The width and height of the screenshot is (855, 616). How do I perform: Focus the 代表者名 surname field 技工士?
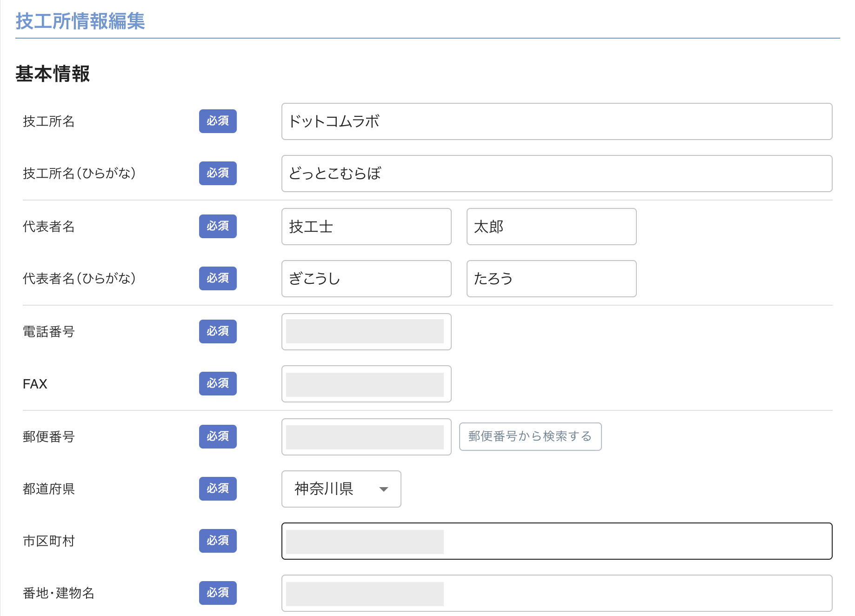366,227
